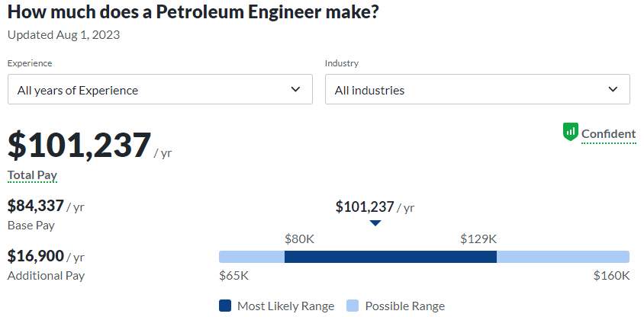Viewport: 644px width, 317px height.
Task: Click the green Confident shield icon
Action: click(x=571, y=132)
